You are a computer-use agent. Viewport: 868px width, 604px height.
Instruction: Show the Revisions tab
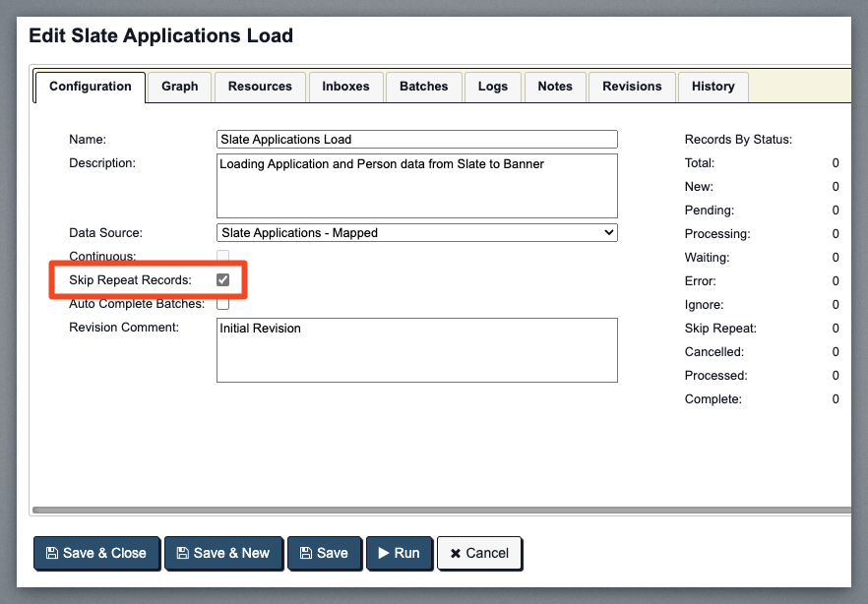[632, 87]
